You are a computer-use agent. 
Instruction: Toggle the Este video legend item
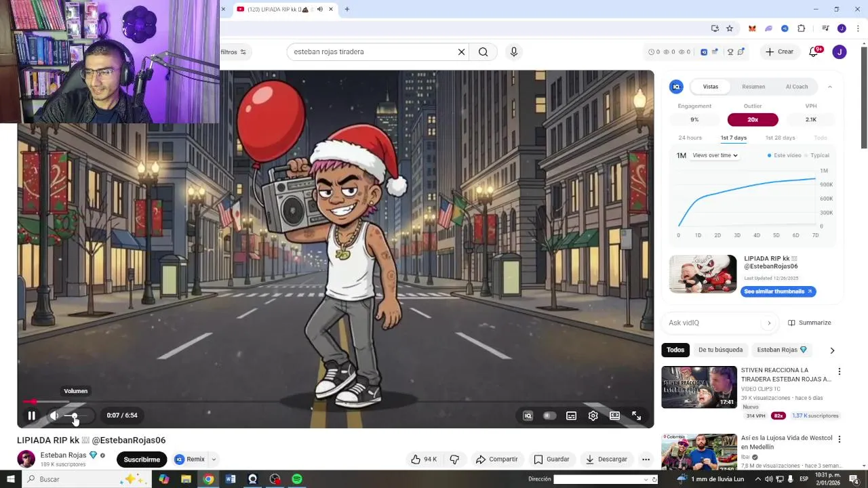[x=784, y=155]
